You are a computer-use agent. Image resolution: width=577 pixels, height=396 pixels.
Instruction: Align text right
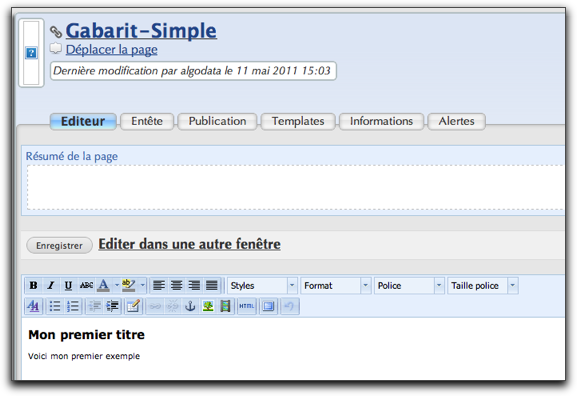click(194, 285)
